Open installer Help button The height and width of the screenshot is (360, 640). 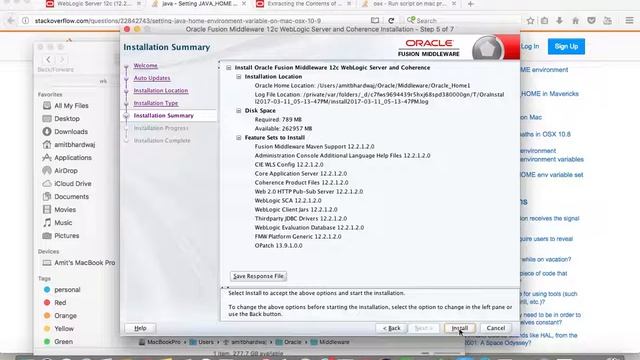coord(140,328)
